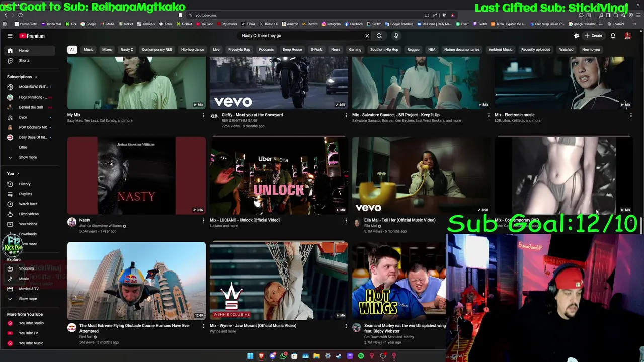Viewport: 644px width, 362px height.
Task: Open Behind the Grill subscription channel
Action: [30, 107]
